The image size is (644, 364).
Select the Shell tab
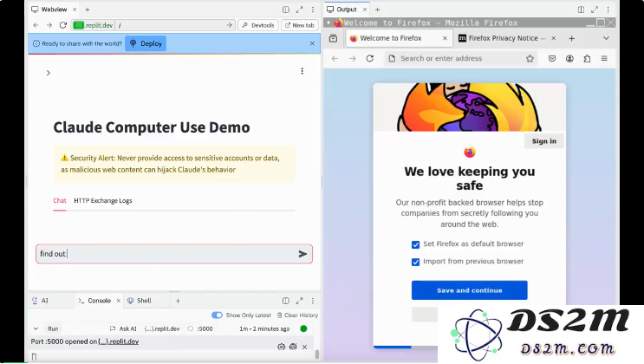coord(140,301)
